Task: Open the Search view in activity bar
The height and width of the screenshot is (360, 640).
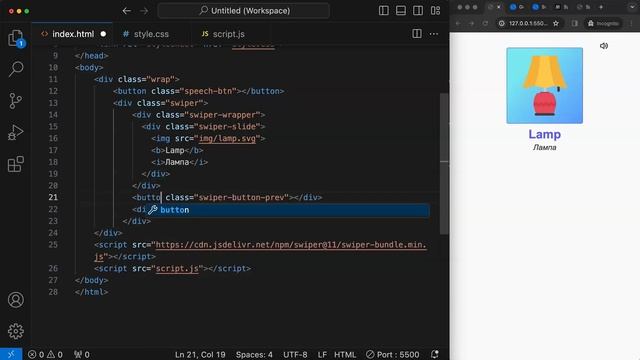Action: [16, 69]
